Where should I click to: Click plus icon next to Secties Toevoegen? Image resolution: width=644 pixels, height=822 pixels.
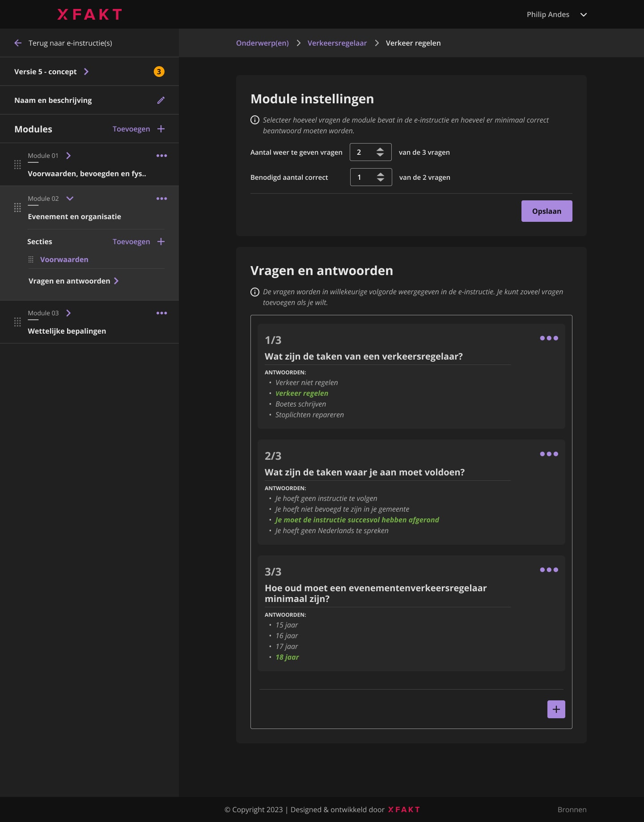[161, 242]
